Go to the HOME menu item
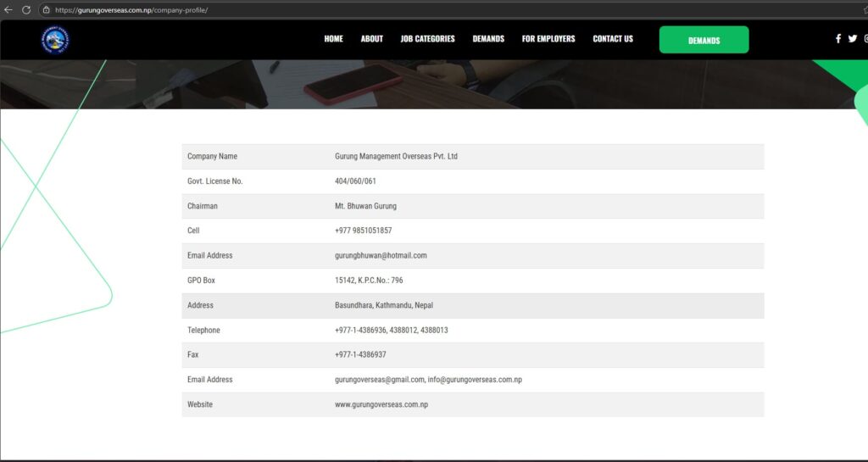 coord(333,39)
